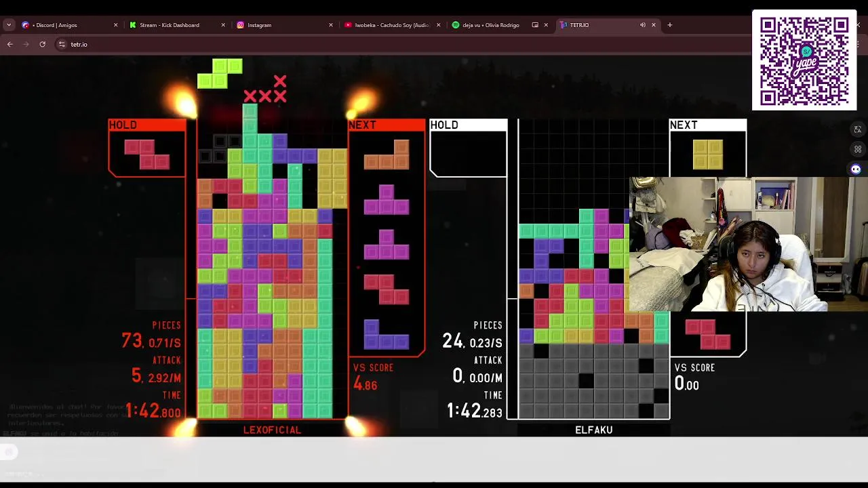Click LEXOFICIAL's time 1:42.800
The image size is (868, 488).
pos(153,411)
